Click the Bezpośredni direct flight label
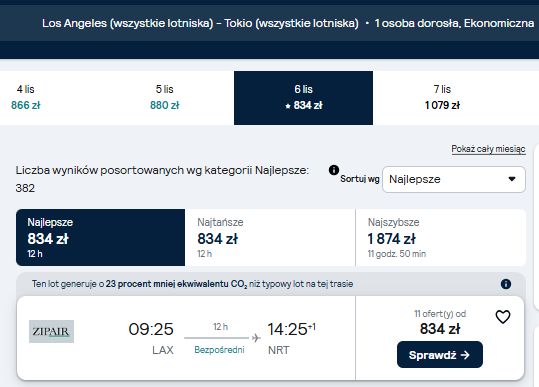This screenshot has height=387, width=539. pyautogui.click(x=219, y=350)
